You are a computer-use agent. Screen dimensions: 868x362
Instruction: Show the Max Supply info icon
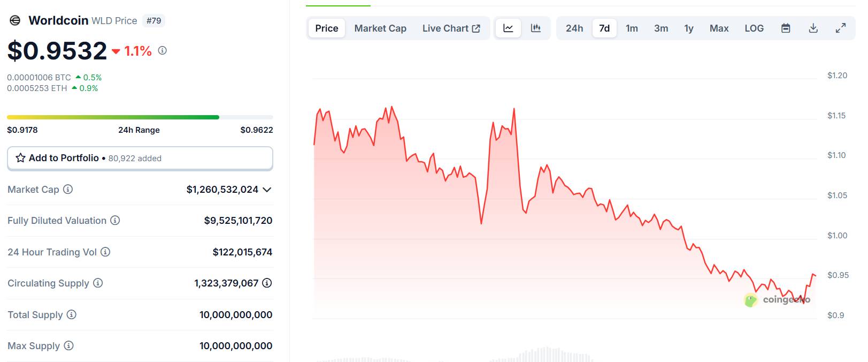pos(68,345)
